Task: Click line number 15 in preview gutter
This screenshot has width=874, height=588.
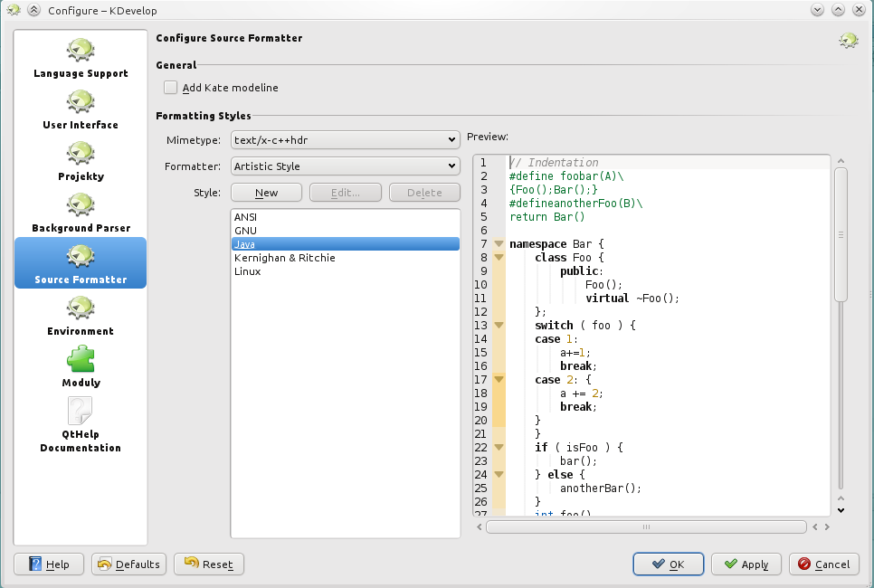Action: pos(480,352)
